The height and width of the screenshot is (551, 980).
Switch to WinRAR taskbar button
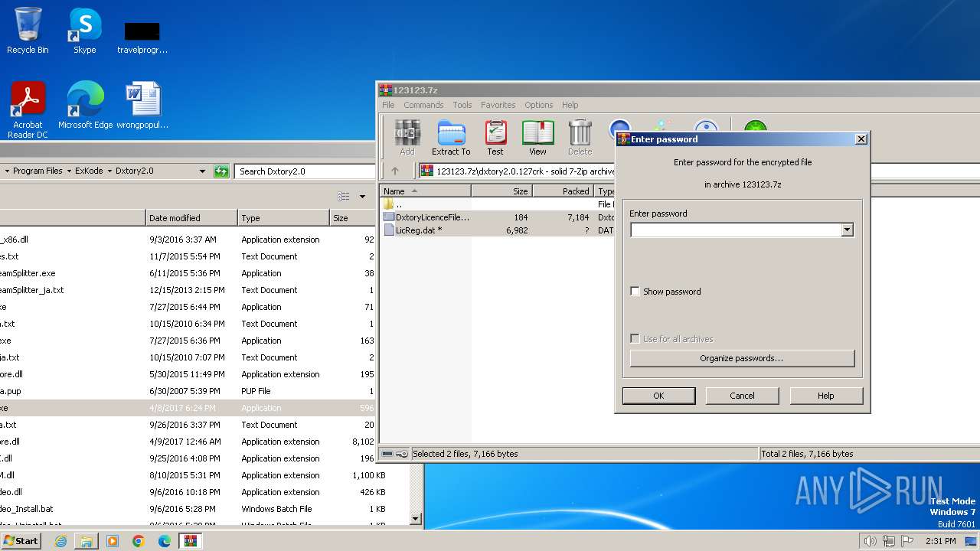[x=191, y=541]
